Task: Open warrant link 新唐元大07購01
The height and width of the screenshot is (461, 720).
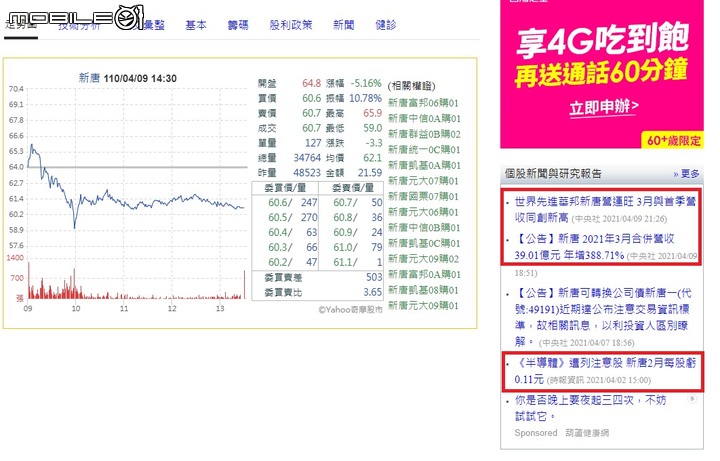Action: (x=423, y=181)
